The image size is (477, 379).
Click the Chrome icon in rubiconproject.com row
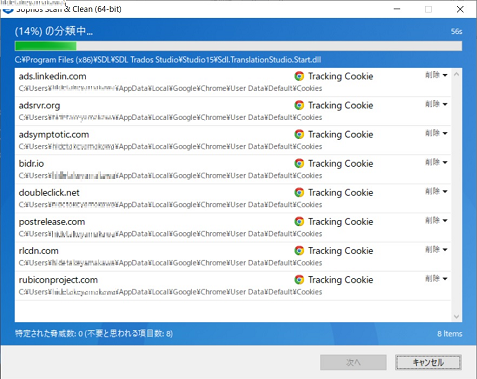(x=299, y=280)
